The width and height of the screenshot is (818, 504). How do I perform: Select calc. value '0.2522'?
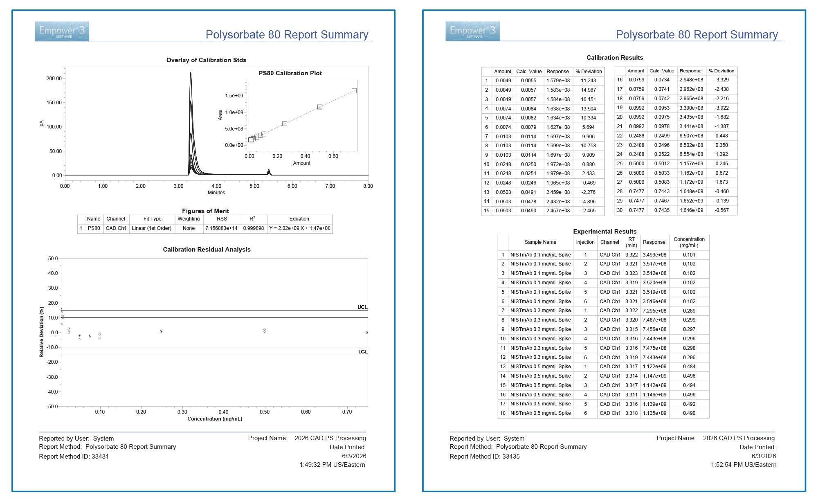662,154
